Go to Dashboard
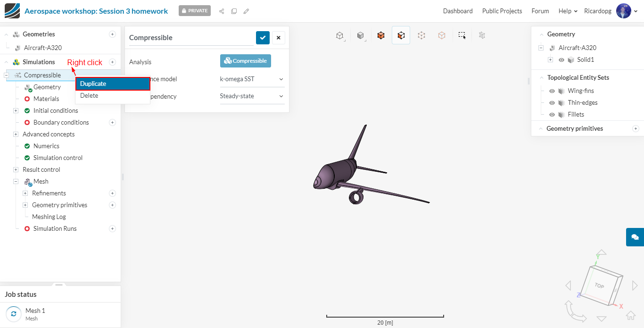This screenshot has height=328, width=644. 458,11
